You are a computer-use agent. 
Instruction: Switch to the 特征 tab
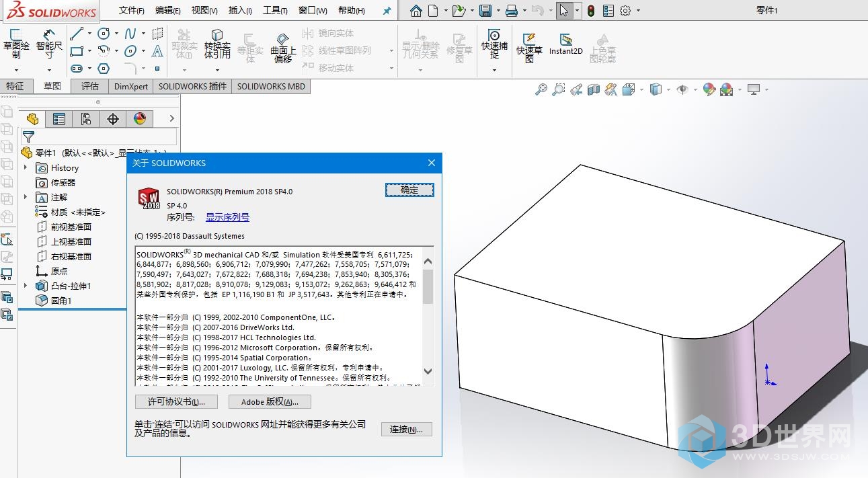(15, 86)
